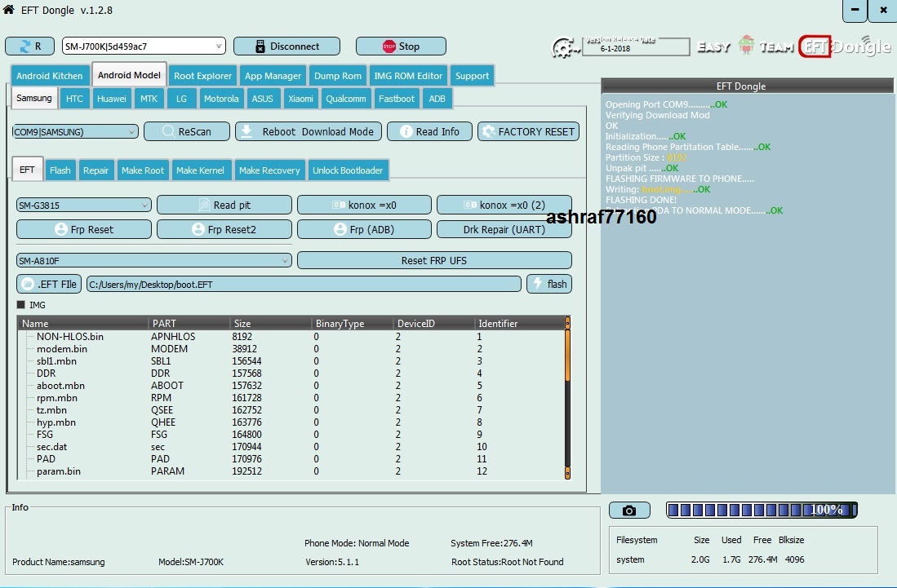The height and width of the screenshot is (588, 897).
Task: Click the konox =x0 button
Action: tap(364, 205)
